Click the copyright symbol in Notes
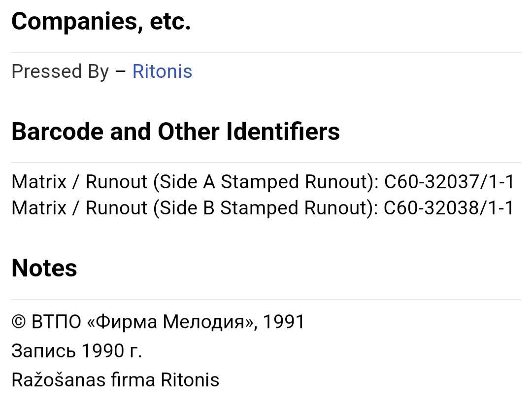Viewport: 532px width, 405px height. 19,322
